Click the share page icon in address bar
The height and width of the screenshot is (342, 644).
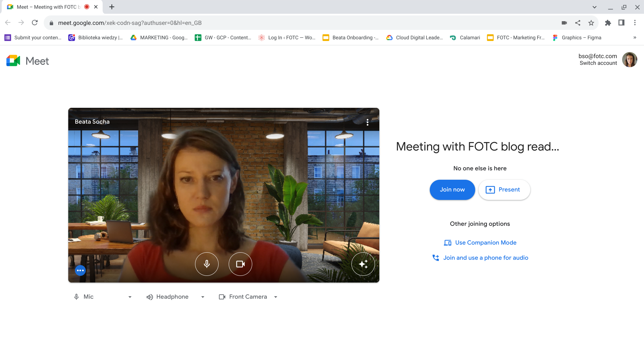point(578,23)
